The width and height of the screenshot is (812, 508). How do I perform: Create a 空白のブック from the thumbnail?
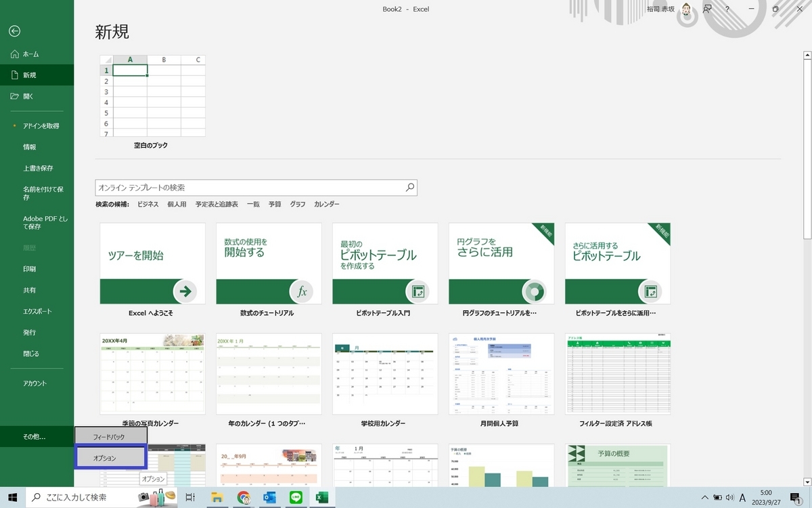click(152, 96)
